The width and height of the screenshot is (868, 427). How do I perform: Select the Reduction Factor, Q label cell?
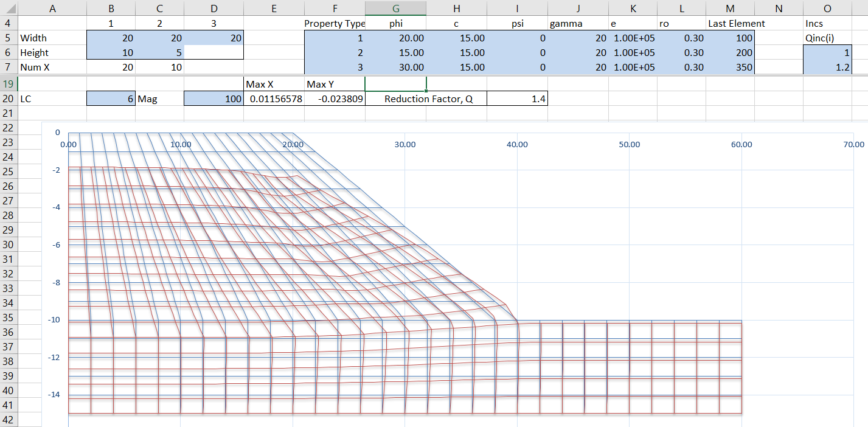point(426,99)
